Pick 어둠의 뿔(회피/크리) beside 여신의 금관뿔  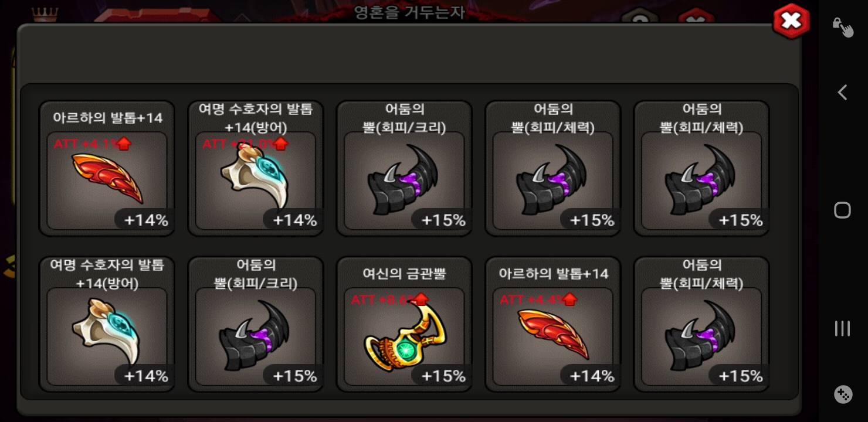(x=256, y=325)
